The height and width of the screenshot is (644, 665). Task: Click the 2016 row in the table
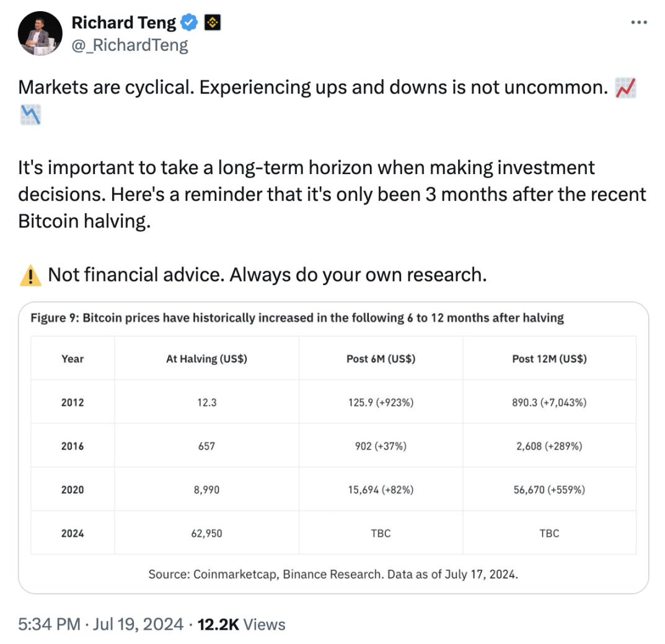click(73, 446)
